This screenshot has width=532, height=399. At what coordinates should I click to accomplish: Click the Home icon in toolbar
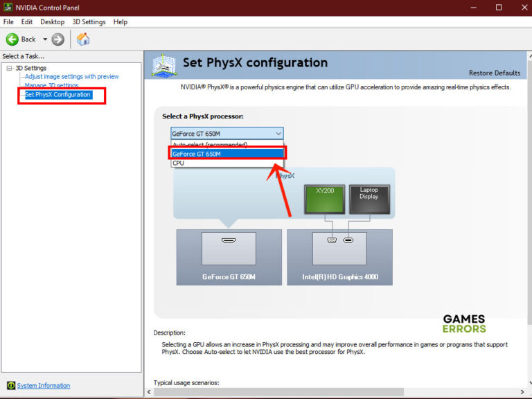tap(83, 39)
